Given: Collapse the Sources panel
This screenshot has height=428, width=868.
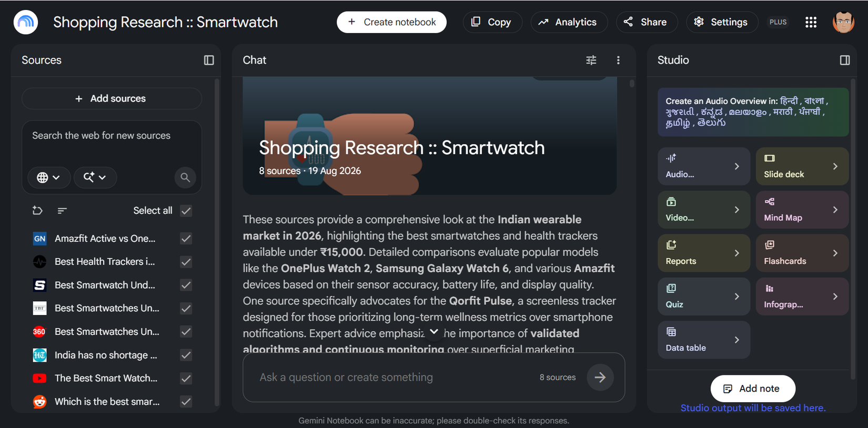Looking at the screenshot, I should pyautogui.click(x=209, y=60).
